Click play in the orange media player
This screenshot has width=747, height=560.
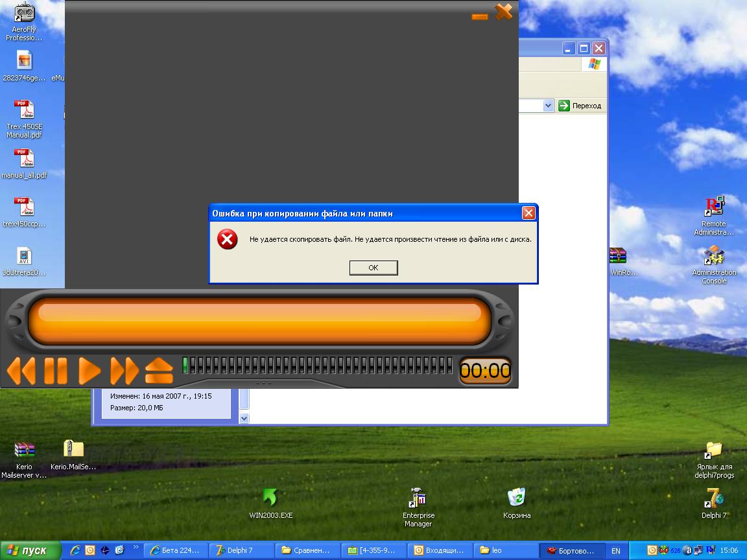point(89,371)
